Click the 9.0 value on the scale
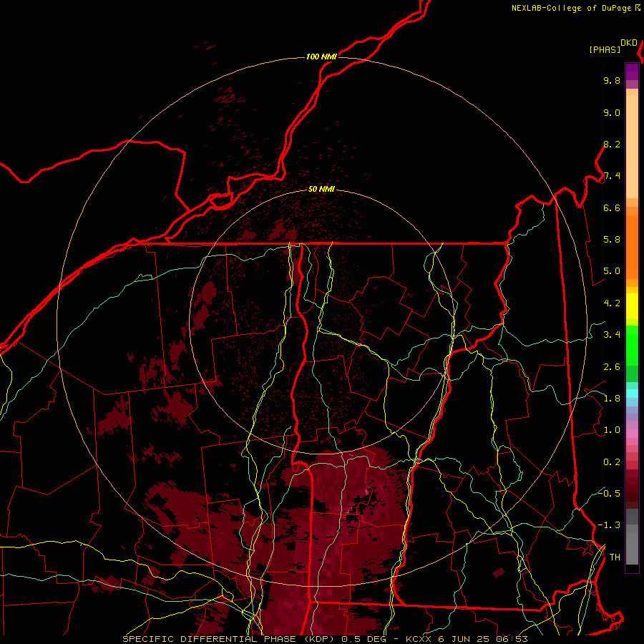Image resolution: width=644 pixels, height=644 pixels. pos(612,112)
